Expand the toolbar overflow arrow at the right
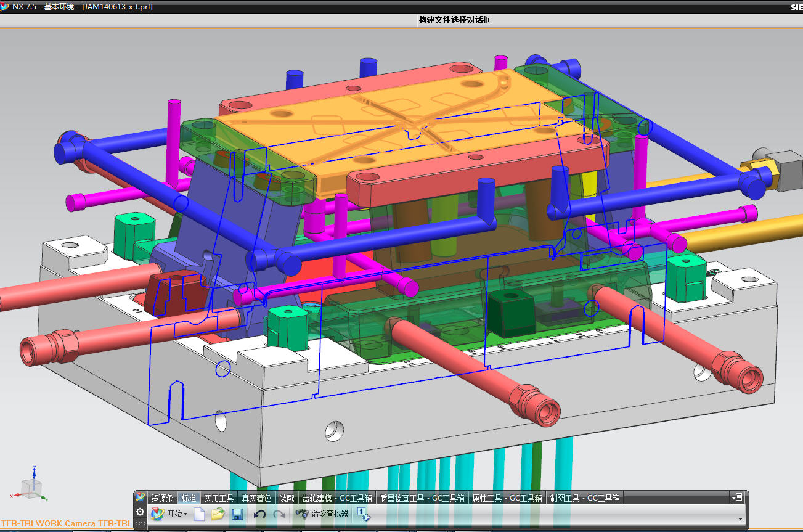803x532 pixels. pyautogui.click(x=740, y=520)
